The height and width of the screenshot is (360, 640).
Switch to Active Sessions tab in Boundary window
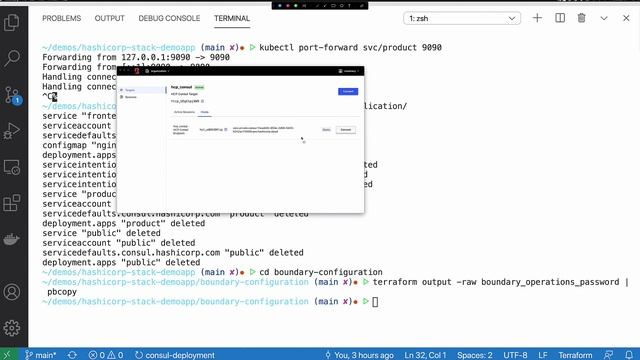(x=184, y=112)
